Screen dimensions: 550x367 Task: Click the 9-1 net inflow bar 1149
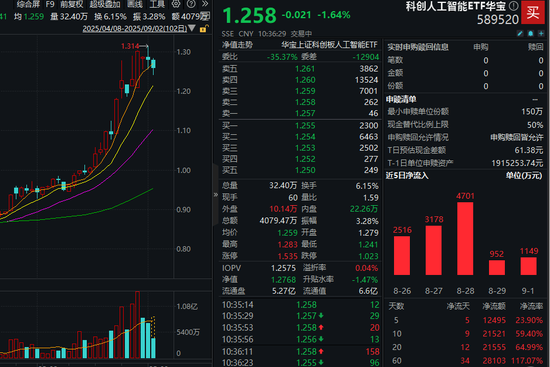pyautogui.click(x=528, y=266)
